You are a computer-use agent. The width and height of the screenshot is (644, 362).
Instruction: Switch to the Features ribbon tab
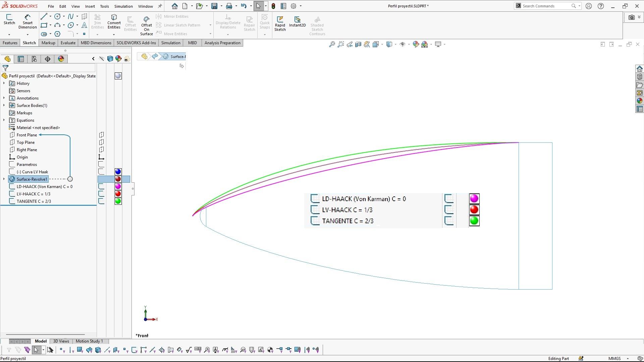click(10, 43)
